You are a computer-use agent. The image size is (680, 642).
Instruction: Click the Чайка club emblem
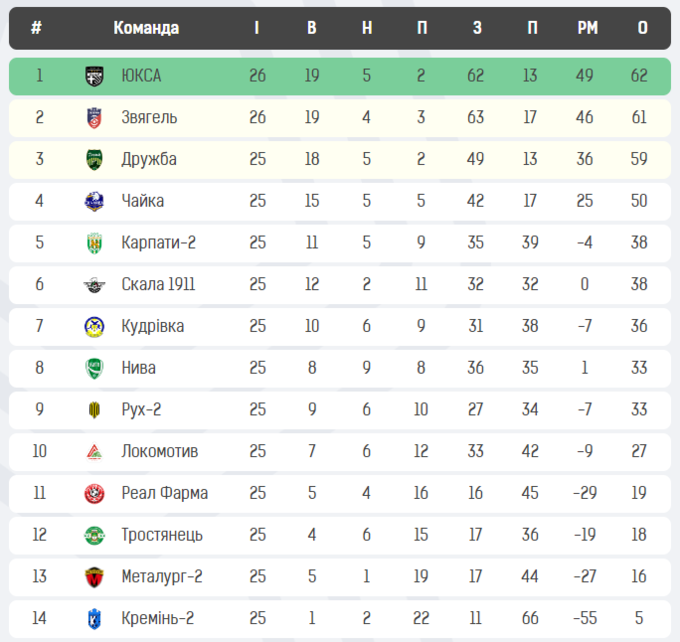pyautogui.click(x=94, y=201)
